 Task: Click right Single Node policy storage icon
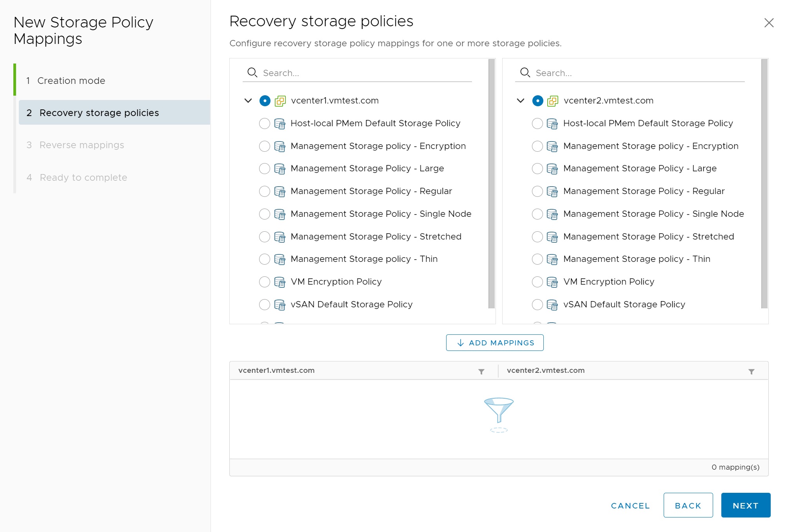pos(552,214)
